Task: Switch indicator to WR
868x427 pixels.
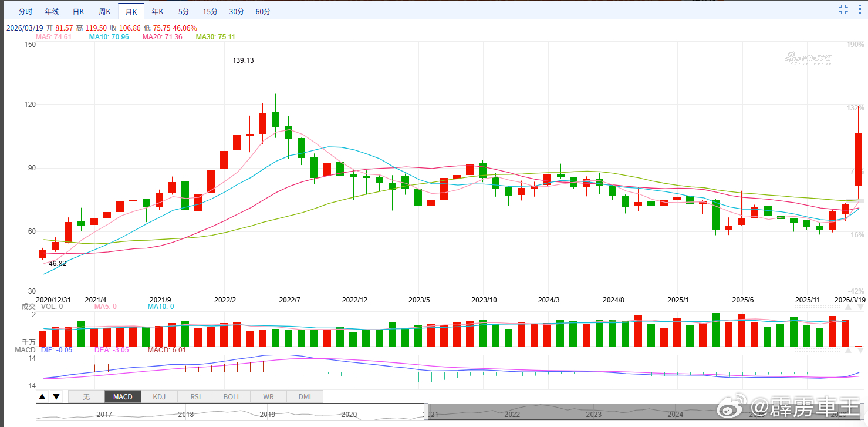Action: [268, 396]
